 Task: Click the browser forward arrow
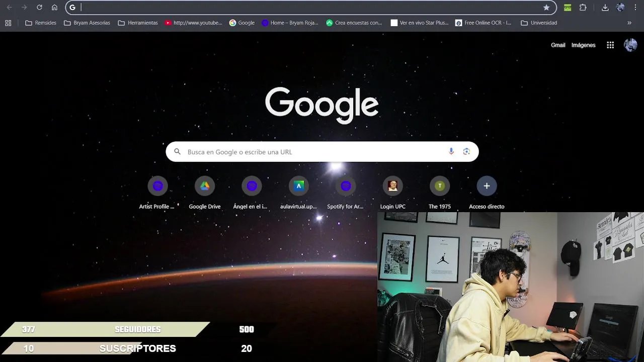coord(24,8)
